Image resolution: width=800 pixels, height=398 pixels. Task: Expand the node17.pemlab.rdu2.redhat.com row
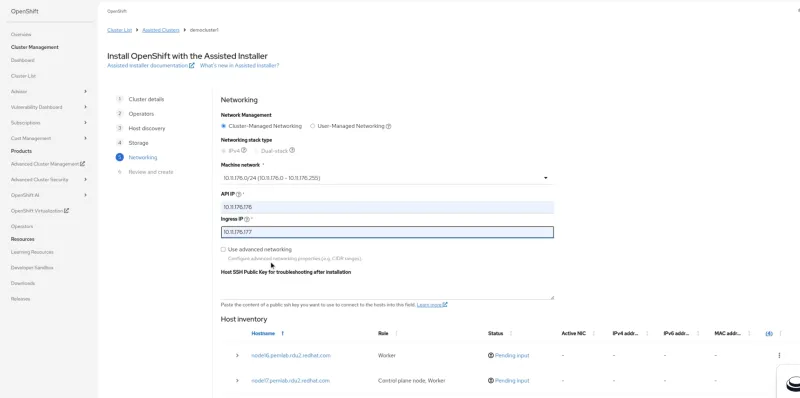pos(237,381)
